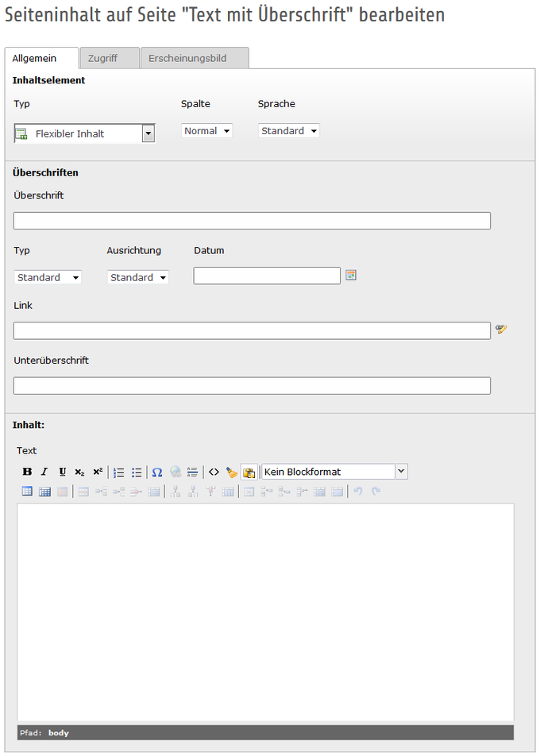Click the underline formatting icon
Image resolution: width=540 pixels, height=756 pixels.
coord(62,472)
